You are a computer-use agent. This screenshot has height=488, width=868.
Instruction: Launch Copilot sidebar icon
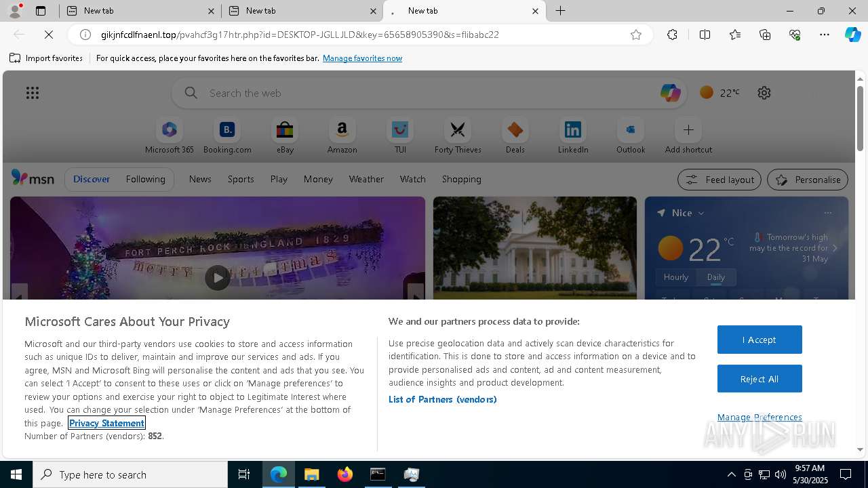point(852,35)
